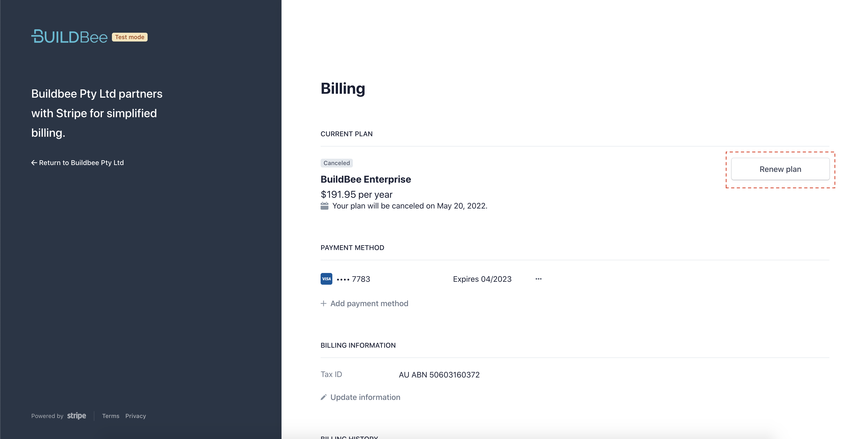Click the Expires 04/2023 text
This screenshot has height=439, width=868.
coord(482,279)
